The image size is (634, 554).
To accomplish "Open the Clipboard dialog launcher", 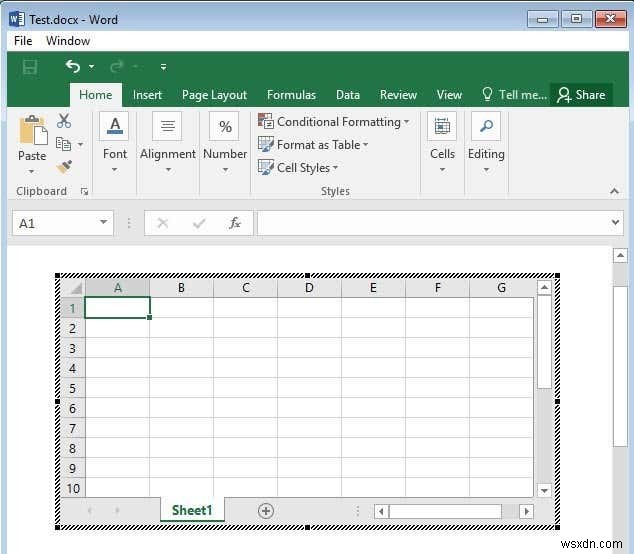I will 84,191.
